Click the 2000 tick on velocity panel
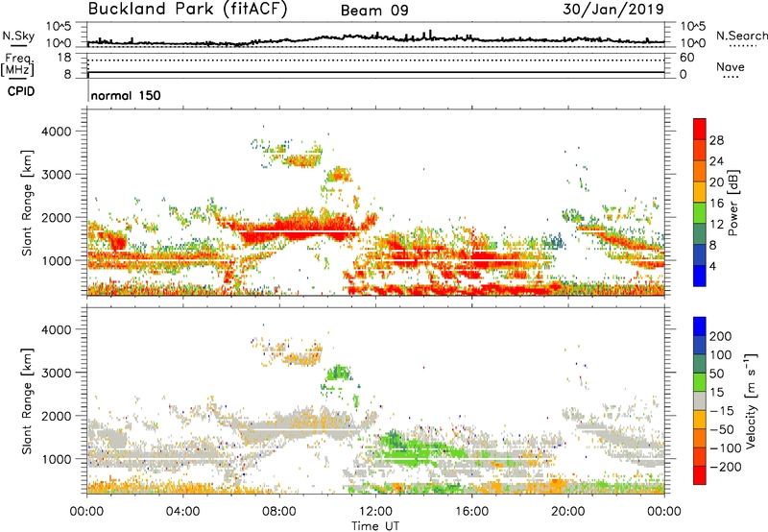Image resolution: width=768 pixels, height=532 pixels. point(57,416)
